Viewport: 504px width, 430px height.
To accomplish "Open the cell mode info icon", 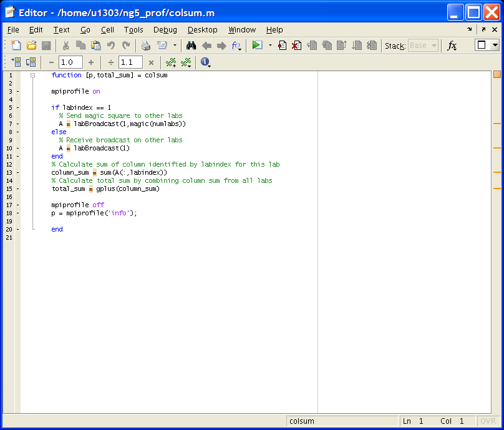I will coord(205,62).
